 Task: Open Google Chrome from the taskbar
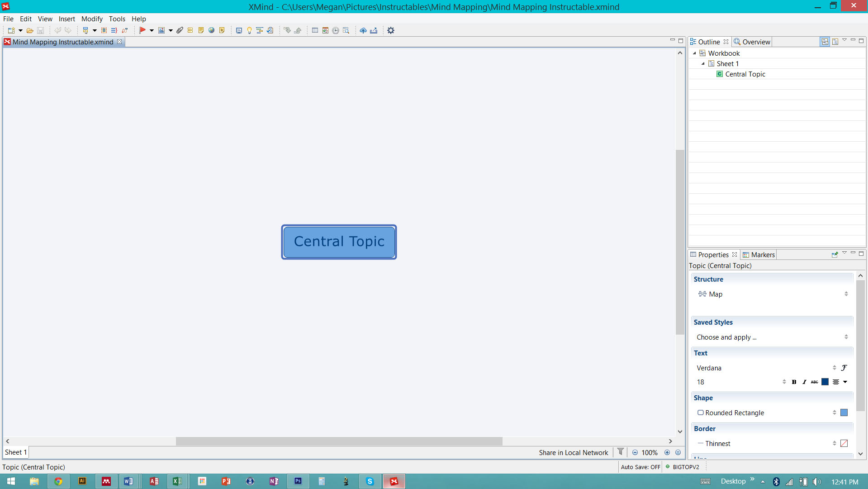(58, 481)
